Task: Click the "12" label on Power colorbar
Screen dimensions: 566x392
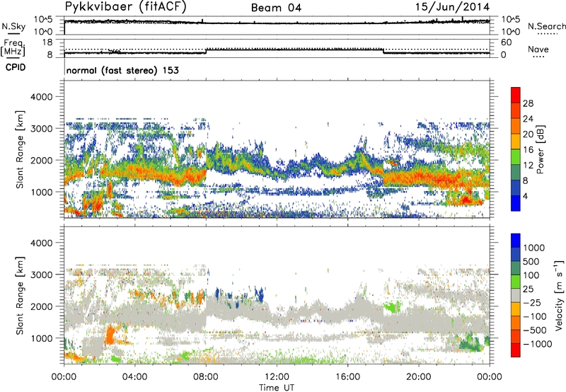Action: point(528,166)
